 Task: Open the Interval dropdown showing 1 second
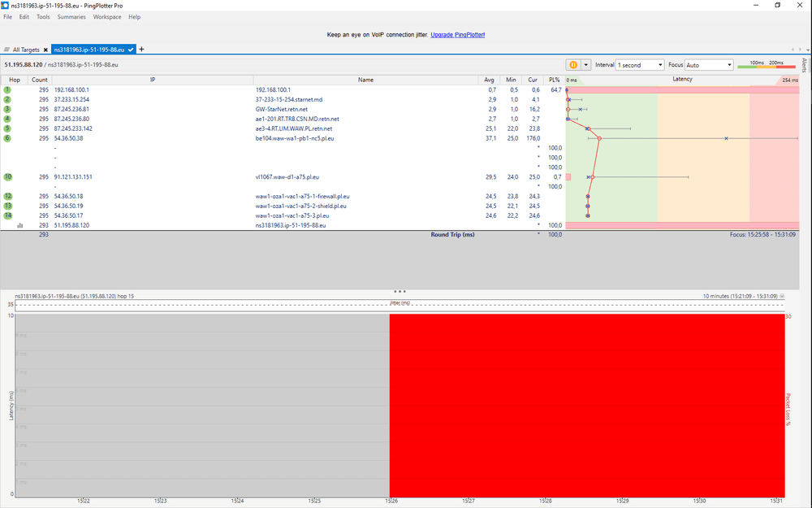640,64
